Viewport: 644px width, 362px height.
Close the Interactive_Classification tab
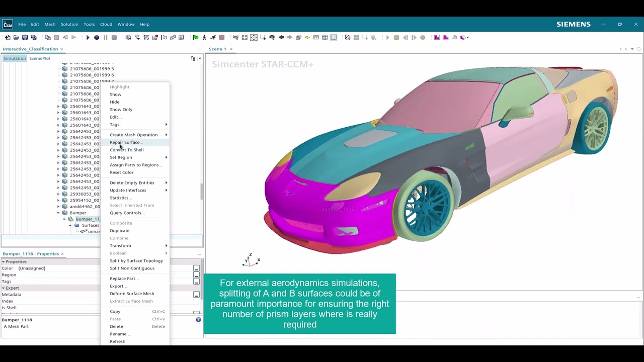click(x=61, y=49)
